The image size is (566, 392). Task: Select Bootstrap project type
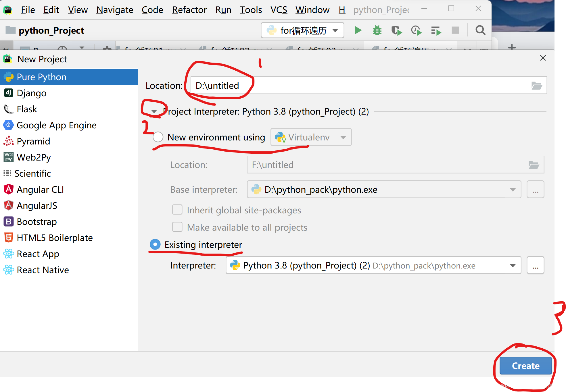click(x=69, y=222)
